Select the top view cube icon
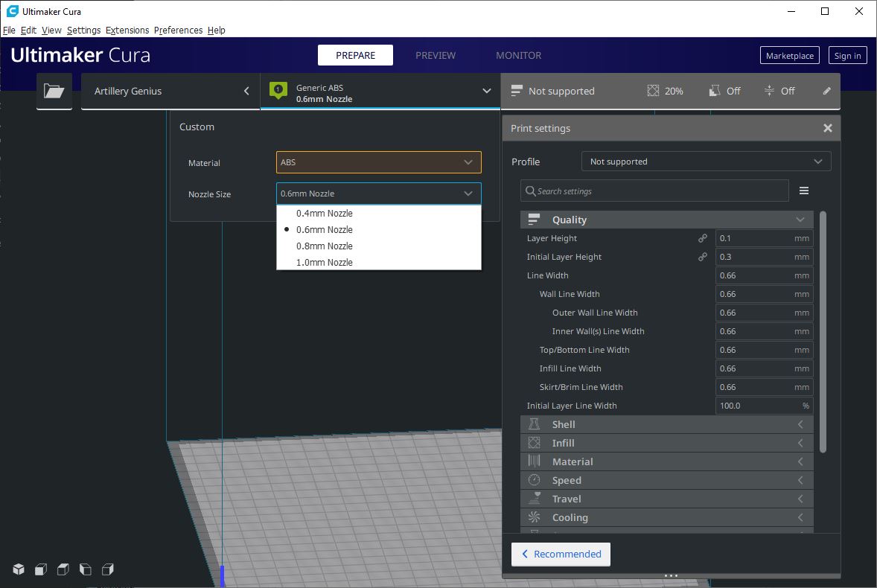877x588 pixels. [63, 569]
